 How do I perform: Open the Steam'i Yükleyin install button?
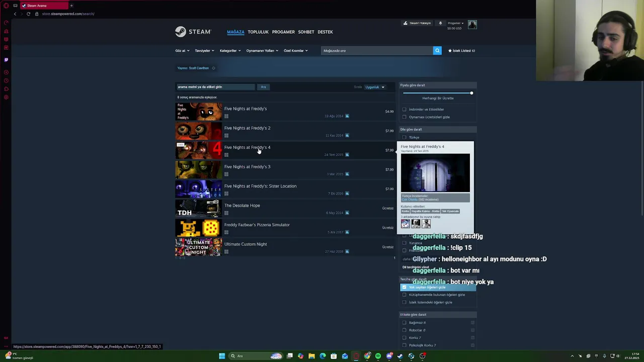(417, 23)
